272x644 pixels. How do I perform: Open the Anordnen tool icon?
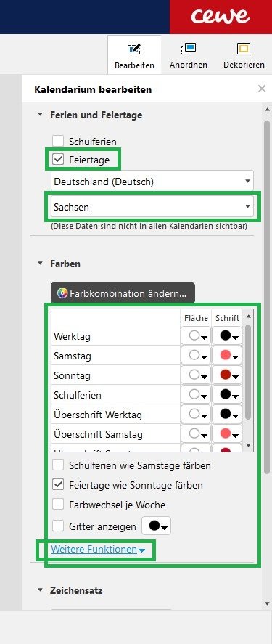(x=189, y=49)
